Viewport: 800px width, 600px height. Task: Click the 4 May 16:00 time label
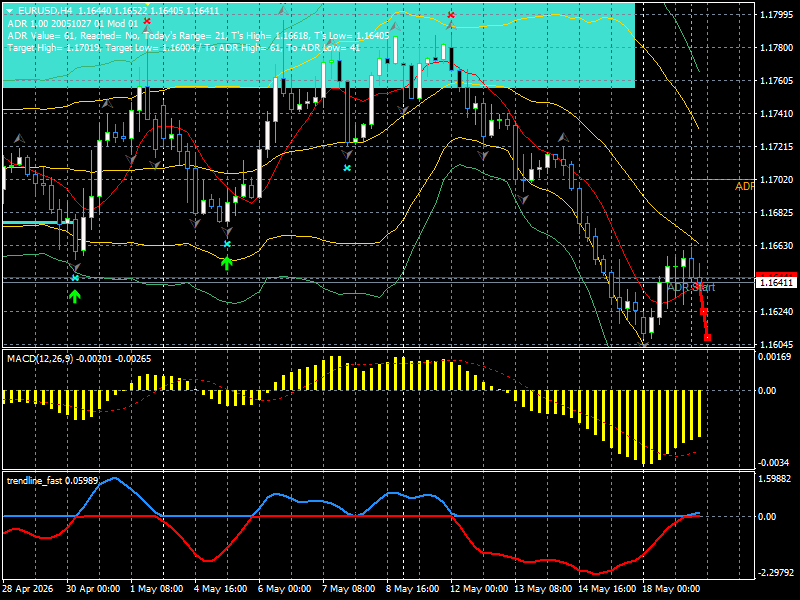(x=220, y=589)
